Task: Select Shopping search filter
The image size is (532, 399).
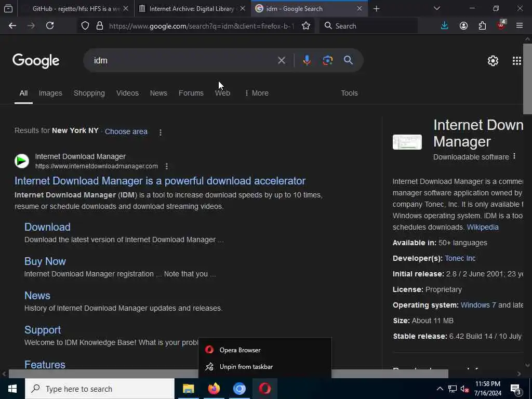Action: (x=89, y=94)
